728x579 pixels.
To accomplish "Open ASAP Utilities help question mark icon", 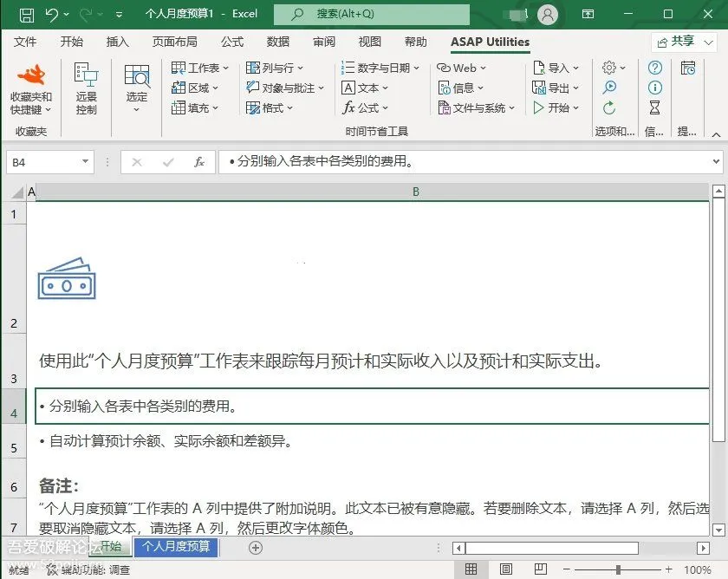I will click(x=654, y=68).
